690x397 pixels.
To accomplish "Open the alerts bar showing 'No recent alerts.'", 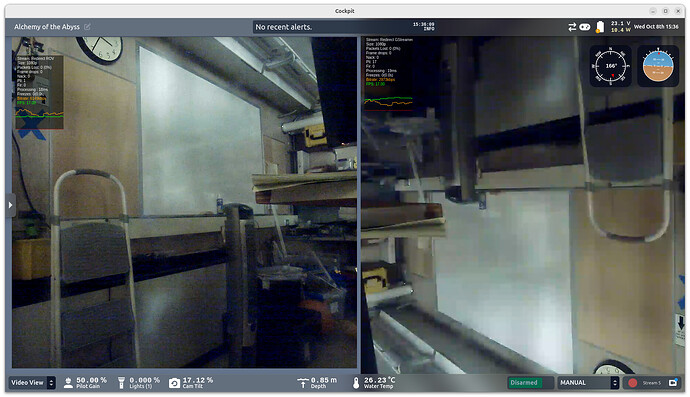I will 345,27.
